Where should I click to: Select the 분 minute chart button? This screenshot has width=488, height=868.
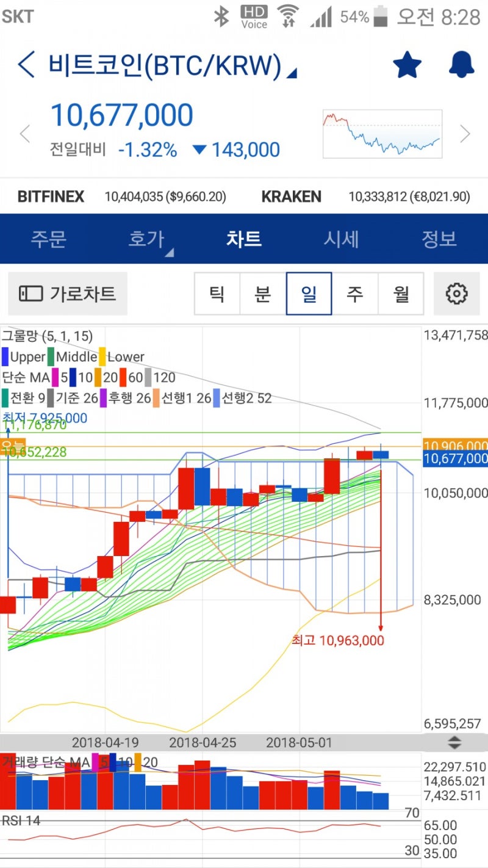(x=262, y=294)
